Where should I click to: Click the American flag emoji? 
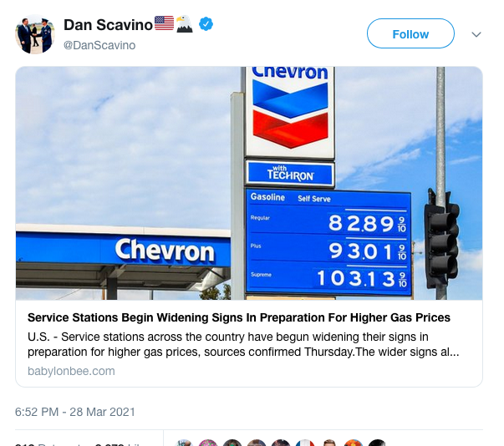point(164,24)
